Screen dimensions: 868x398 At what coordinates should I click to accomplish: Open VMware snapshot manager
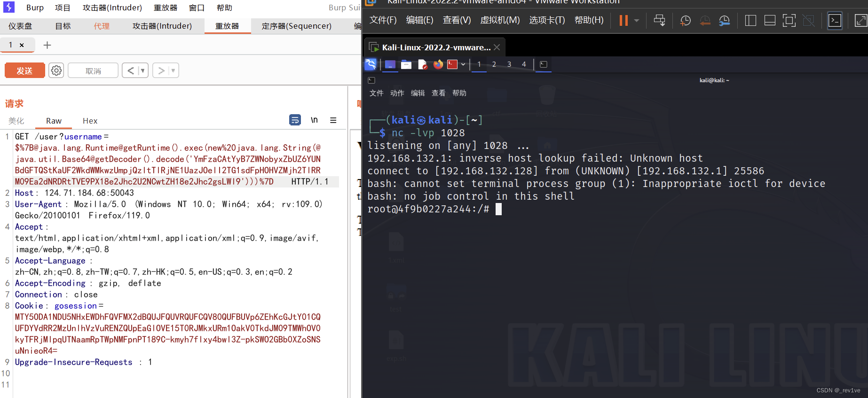click(725, 20)
